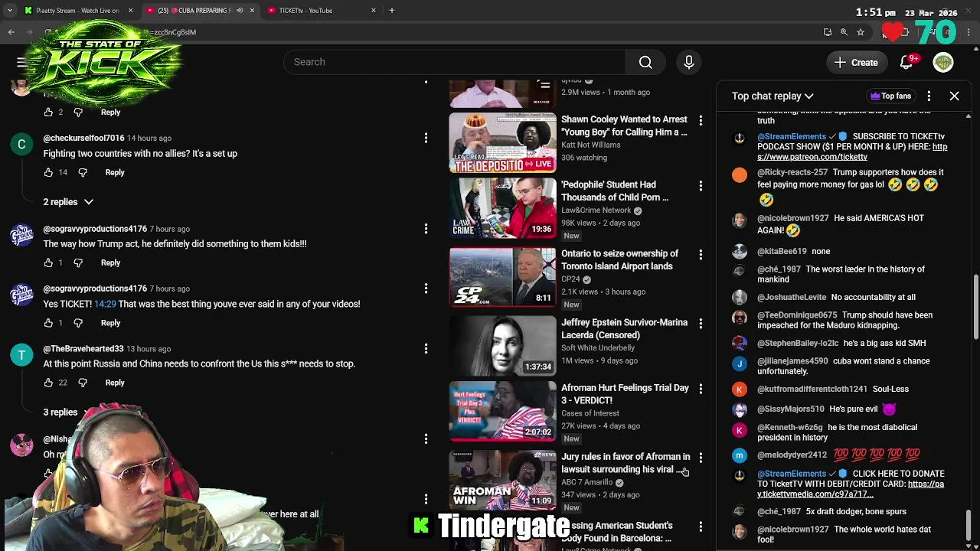Open CP24 channel name under Ontario video

click(x=571, y=279)
